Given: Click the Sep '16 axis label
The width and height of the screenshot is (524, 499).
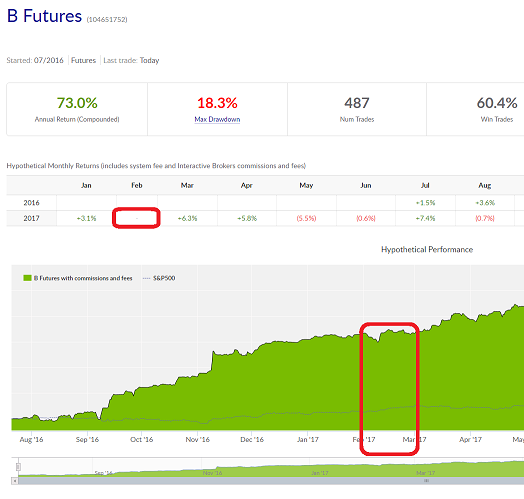Looking at the screenshot, I should pos(87,440).
